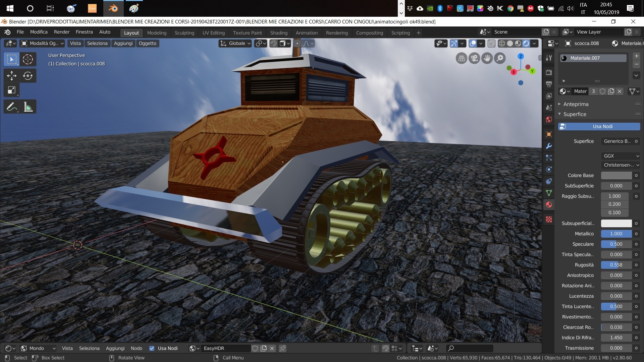Screen dimensions: 644x362
Task: Open the Render menu
Action: click(62, 32)
